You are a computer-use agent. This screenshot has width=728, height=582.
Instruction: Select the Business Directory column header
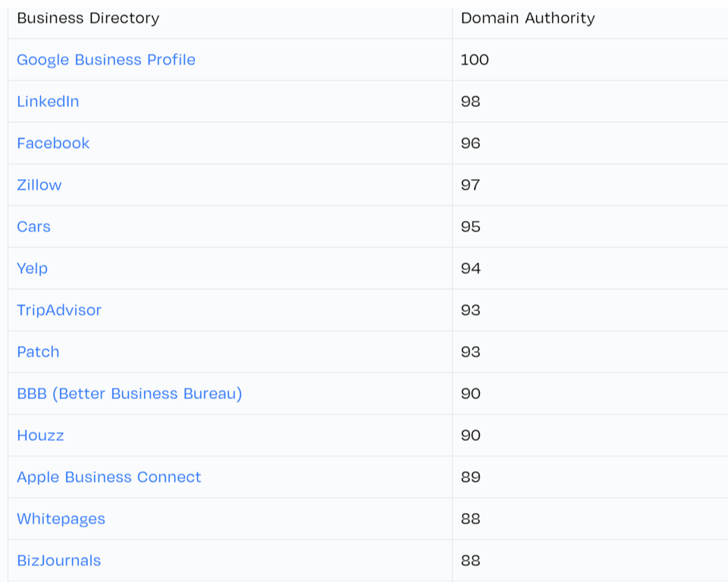[x=88, y=18]
